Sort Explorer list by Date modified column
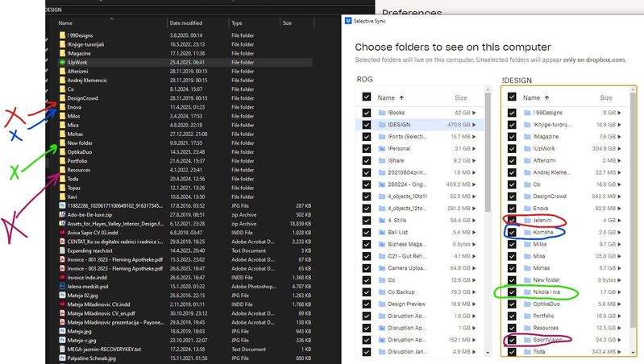The height and width of the screenshot is (364, 644). 186,23
